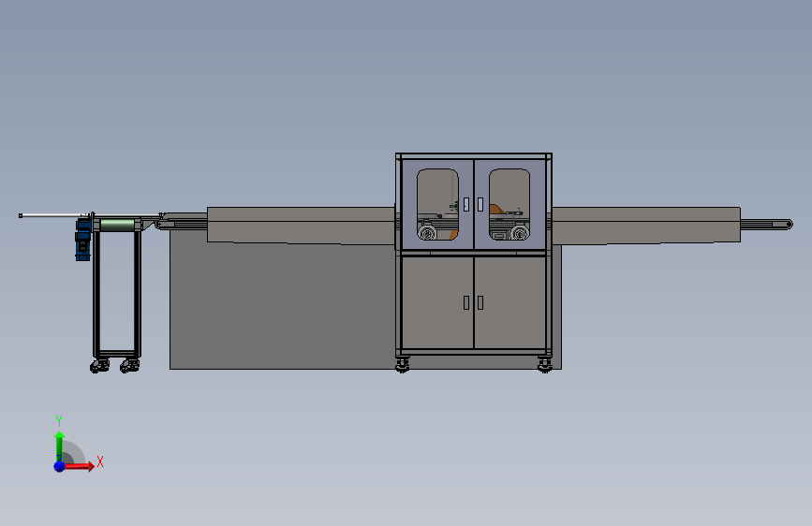Viewport: 812px width, 526px height.
Task: Pick the right handle on upper cabinet doors
Action: tap(480, 204)
